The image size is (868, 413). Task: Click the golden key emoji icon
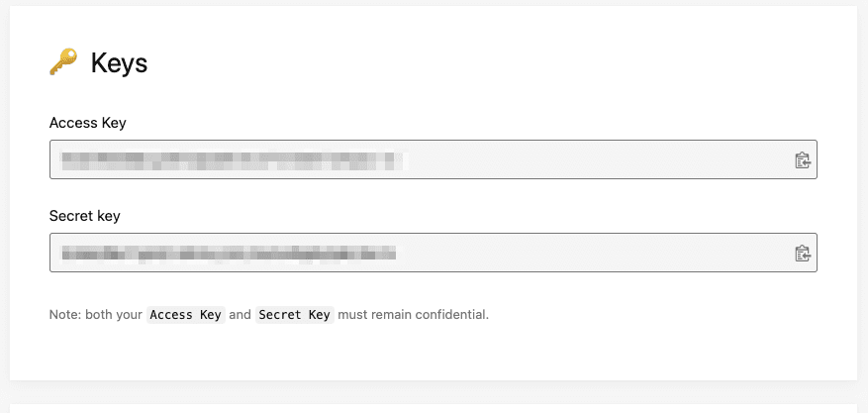(63, 63)
